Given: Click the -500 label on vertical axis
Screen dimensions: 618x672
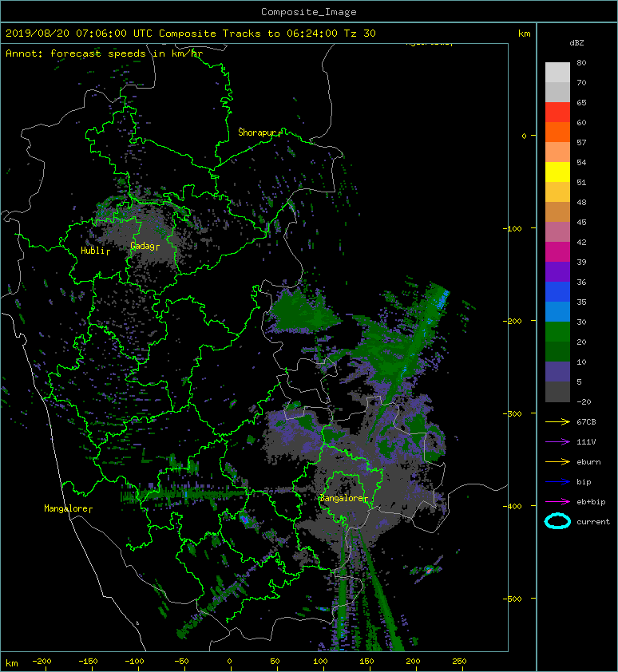Looking at the screenshot, I should (x=512, y=599).
